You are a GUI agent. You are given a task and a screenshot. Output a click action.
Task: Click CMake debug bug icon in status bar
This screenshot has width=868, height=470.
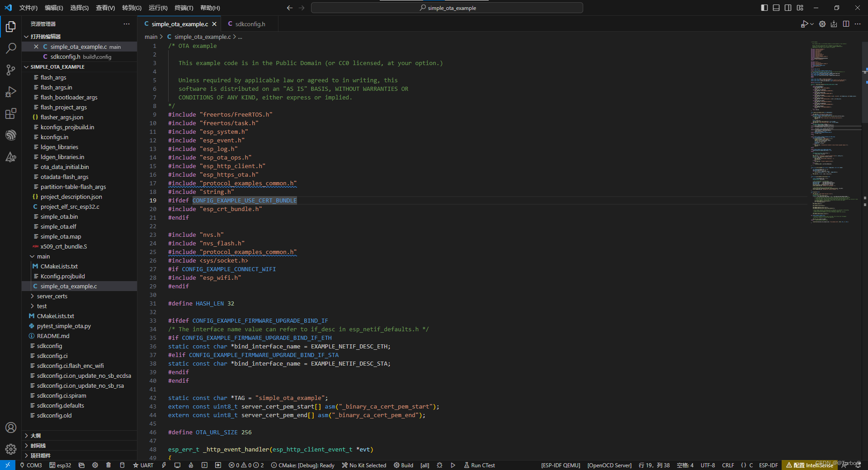coord(439,465)
